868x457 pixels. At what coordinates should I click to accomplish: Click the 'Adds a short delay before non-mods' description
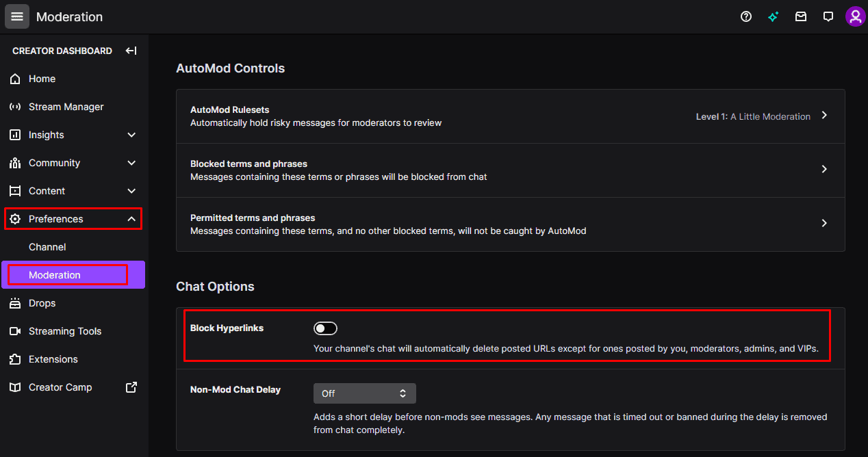tap(570, 423)
